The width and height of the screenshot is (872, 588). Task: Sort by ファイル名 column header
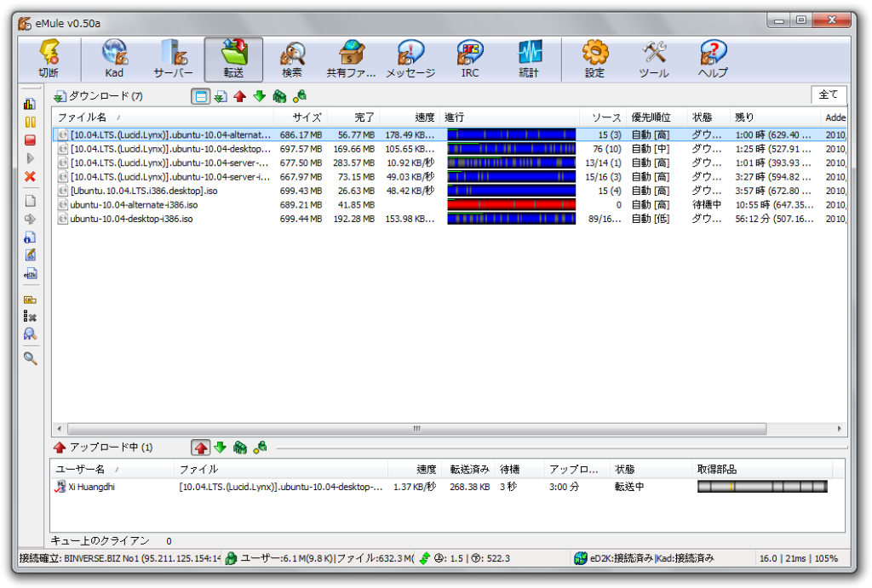(163, 117)
